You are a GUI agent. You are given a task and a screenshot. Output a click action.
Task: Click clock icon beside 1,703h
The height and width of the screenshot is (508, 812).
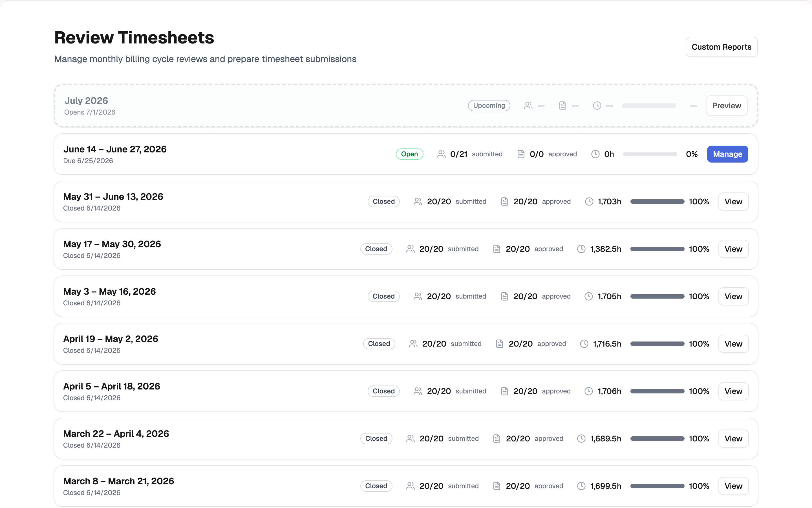pyautogui.click(x=589, y=202)
